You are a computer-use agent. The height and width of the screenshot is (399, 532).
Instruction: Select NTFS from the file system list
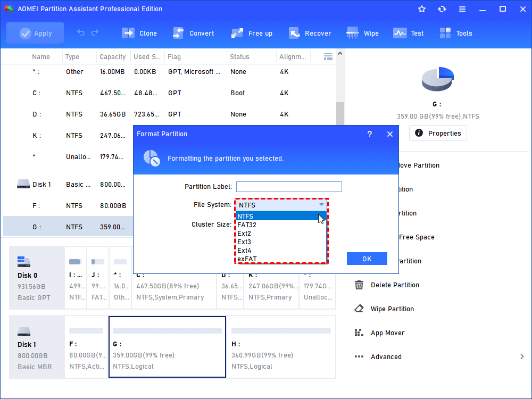point(281,216)
